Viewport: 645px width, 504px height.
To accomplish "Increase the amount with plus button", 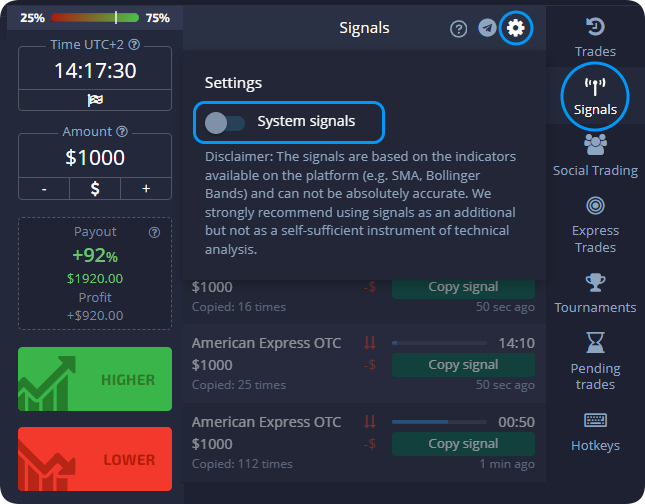I will (x=146, y=189).
